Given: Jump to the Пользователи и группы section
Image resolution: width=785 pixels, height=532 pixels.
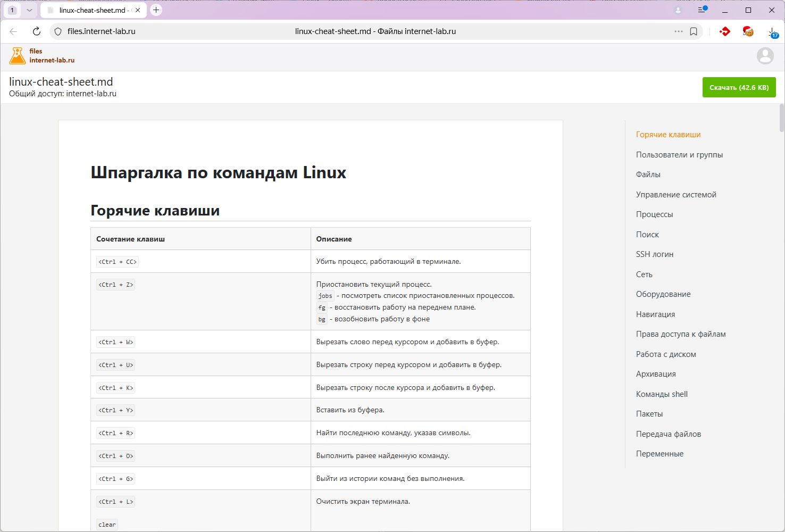Looking at the screenshot, I should 679,155.
